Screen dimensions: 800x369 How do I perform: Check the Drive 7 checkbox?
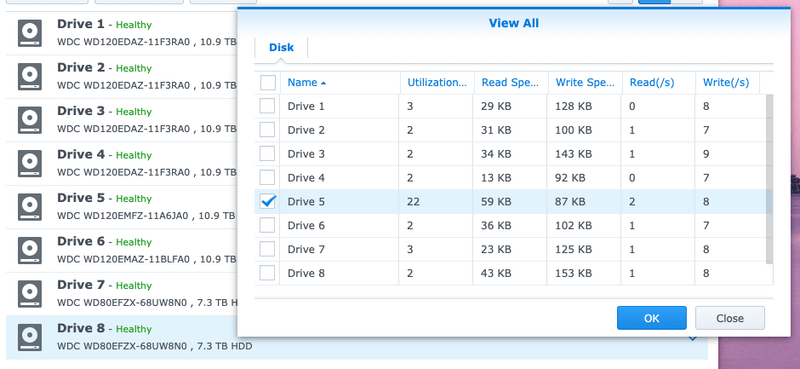pyautogui.click(x=267, y=249)
